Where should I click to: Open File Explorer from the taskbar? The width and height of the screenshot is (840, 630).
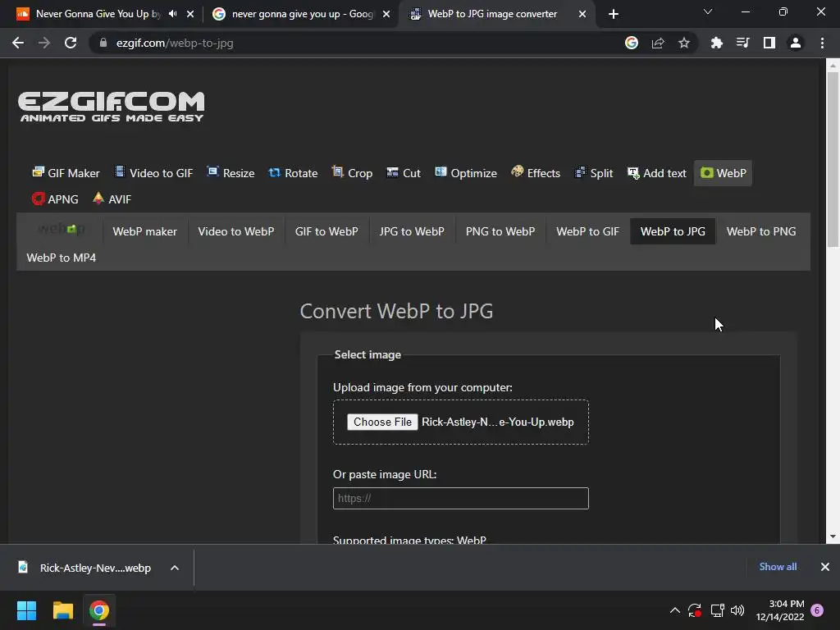coord(62,610)
